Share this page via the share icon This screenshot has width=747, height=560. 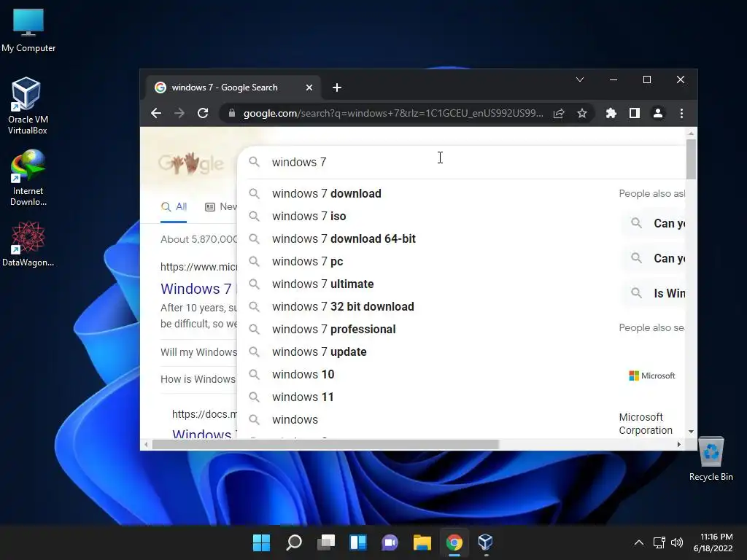click(x=559, y=113)
